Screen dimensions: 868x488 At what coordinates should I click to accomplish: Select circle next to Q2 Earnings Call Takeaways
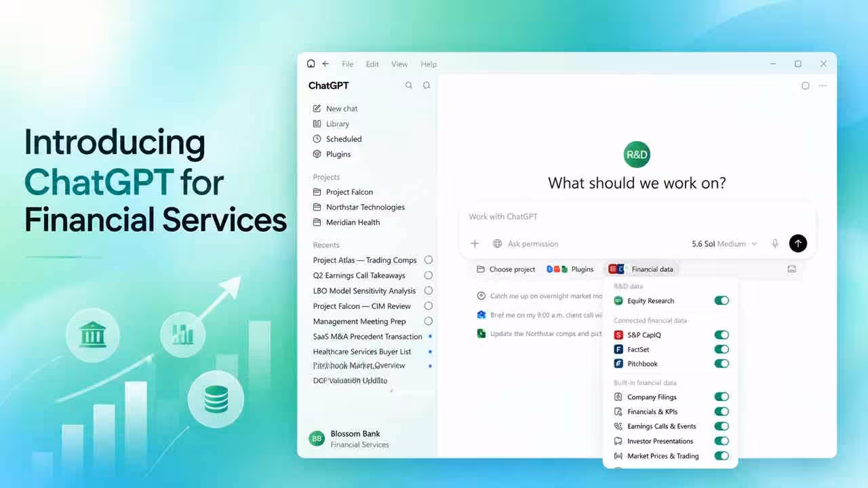428,275
